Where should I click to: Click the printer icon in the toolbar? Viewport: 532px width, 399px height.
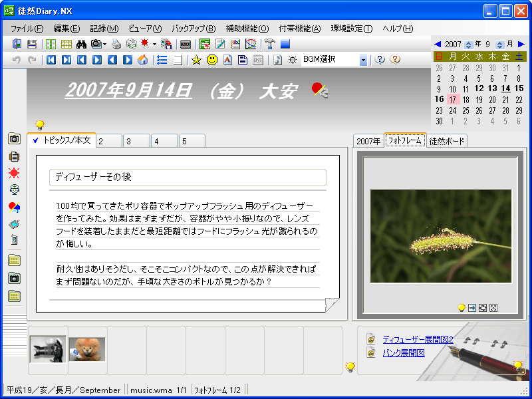[x=116, y=45]
